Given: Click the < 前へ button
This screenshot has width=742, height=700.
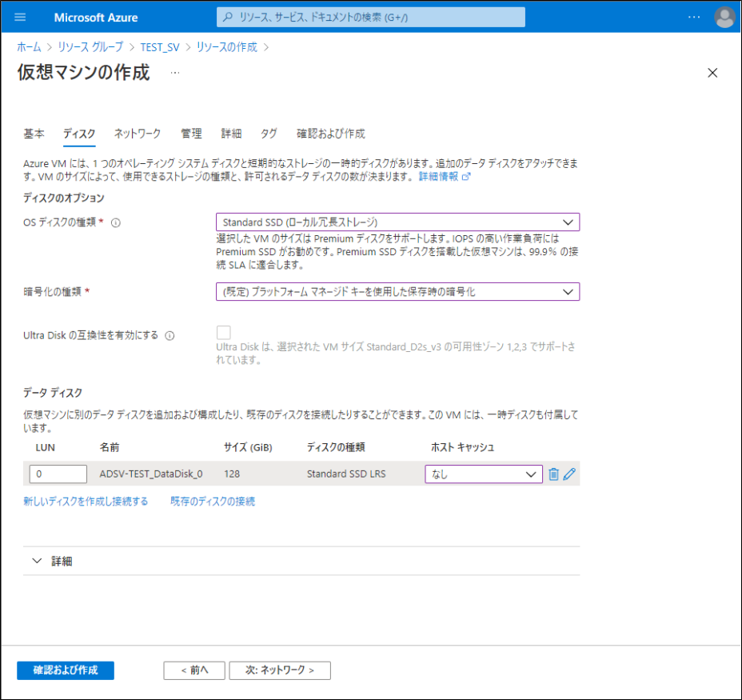Looking at the screenshot, I should click(194, 670).
